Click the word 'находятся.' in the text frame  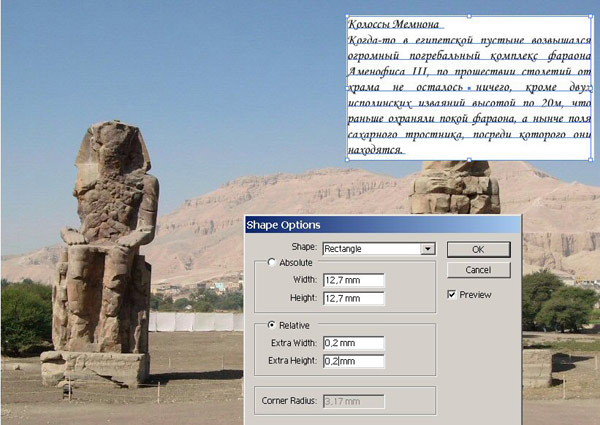coord(375,150)
